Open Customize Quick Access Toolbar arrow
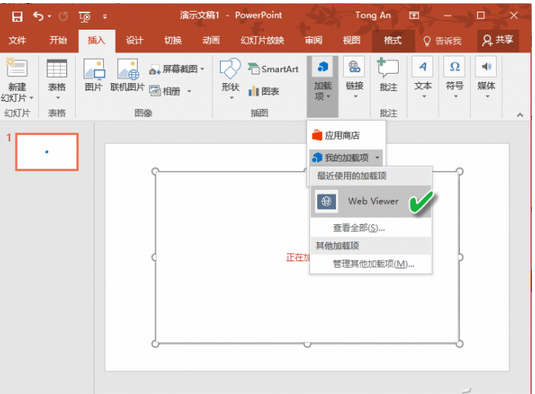Image resolution: width=535 pixels, height=394 pixels. 105,16
